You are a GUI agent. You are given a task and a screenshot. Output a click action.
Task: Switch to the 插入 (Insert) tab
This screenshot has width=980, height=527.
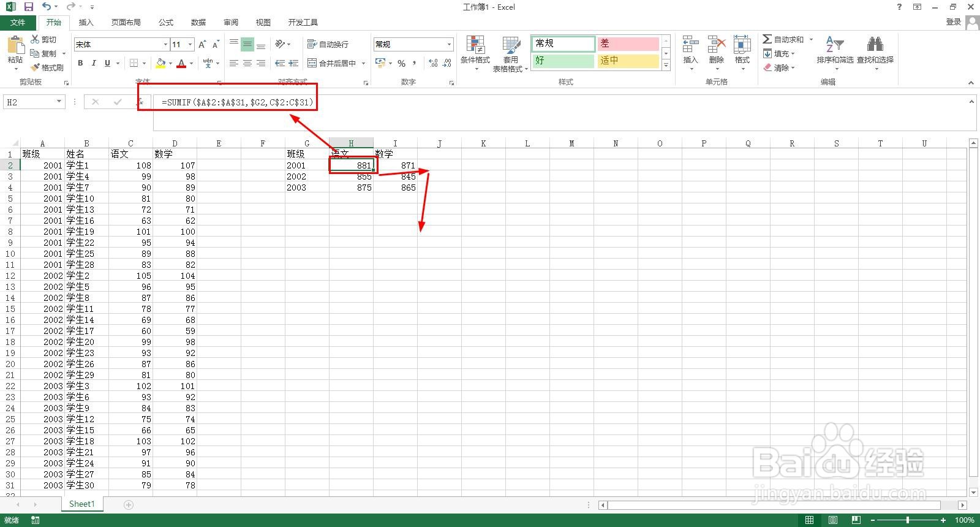pos(86,22)
